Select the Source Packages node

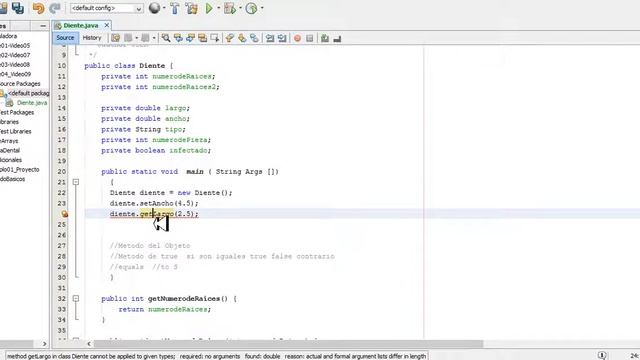click(20, 84)
